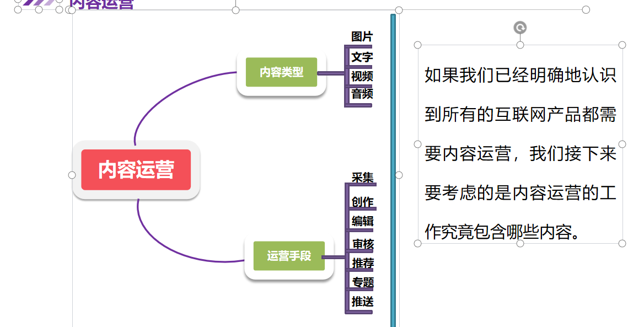
Task: Click the text line 要考虑的是内容运营的工
Action: tap(520, 192)
